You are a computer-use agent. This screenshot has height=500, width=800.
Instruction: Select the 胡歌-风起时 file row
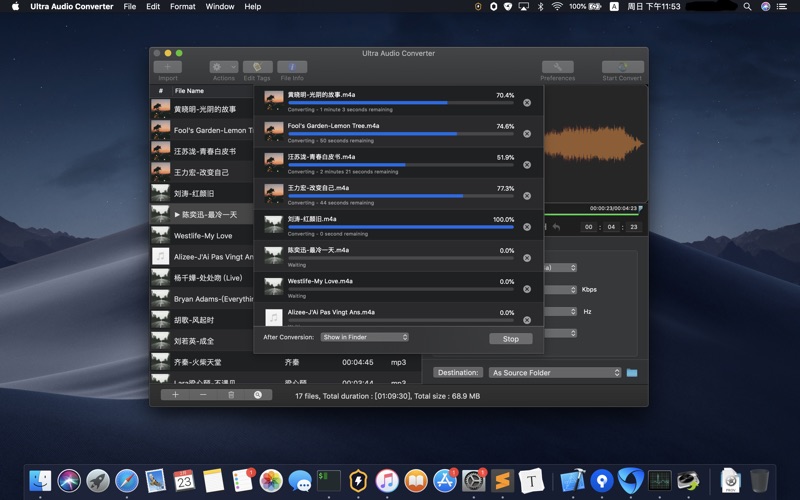pyautogui.click(x=202, y=320)
